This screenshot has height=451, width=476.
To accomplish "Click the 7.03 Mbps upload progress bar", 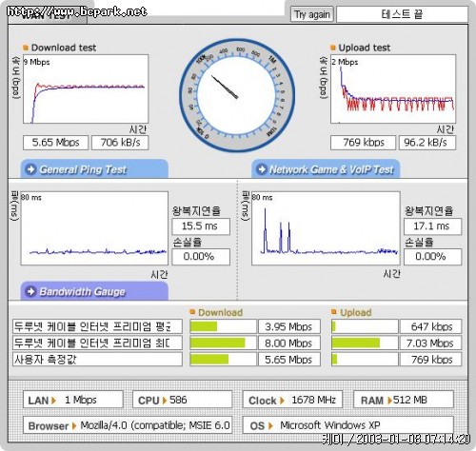I will 365,343.
